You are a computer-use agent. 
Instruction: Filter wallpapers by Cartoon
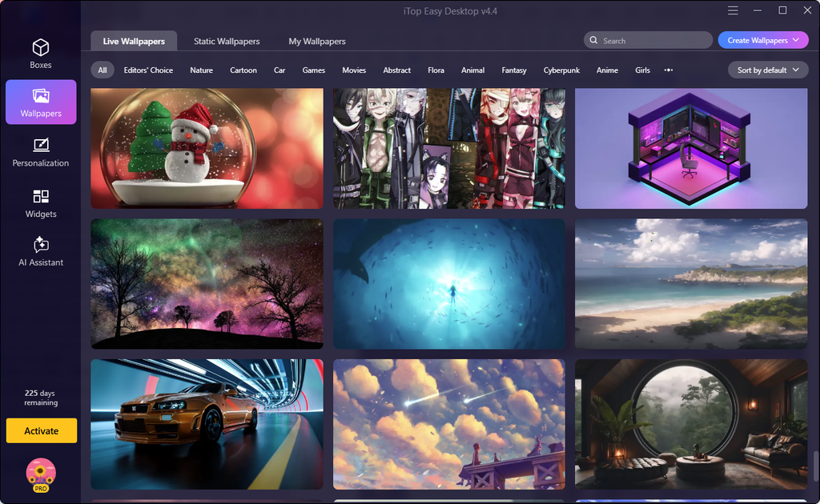[243, 70]
